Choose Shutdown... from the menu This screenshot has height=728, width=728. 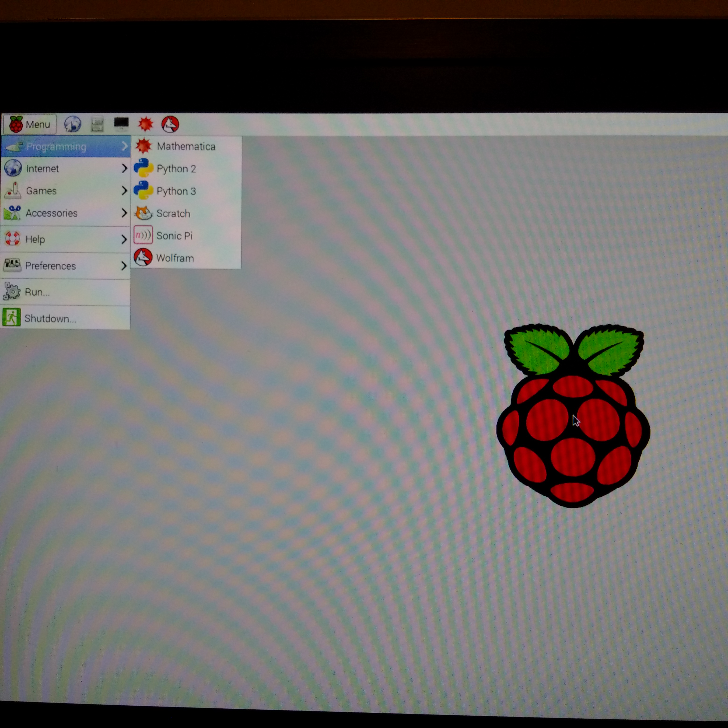click(50, 318)
